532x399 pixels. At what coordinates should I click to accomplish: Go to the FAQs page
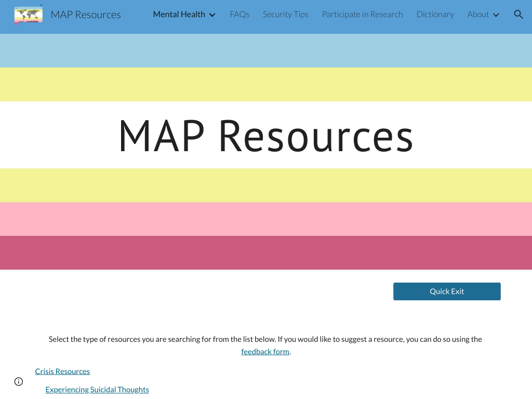click(x=240, y=14)
